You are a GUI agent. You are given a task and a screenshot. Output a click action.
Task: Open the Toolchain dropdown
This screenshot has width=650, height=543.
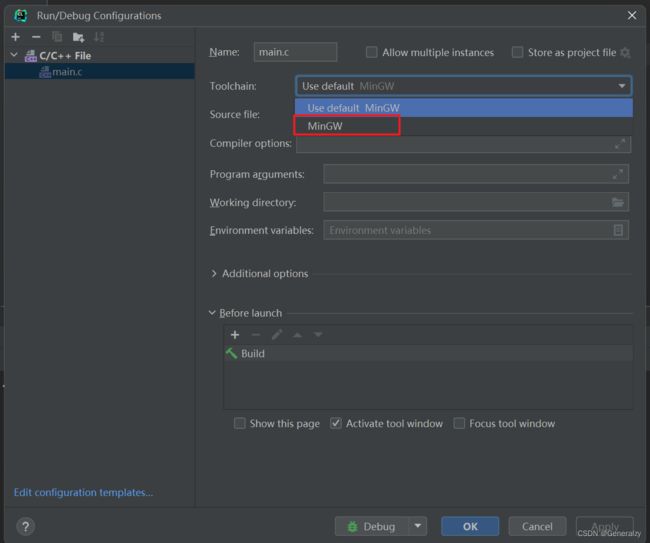tap(464, 86)
